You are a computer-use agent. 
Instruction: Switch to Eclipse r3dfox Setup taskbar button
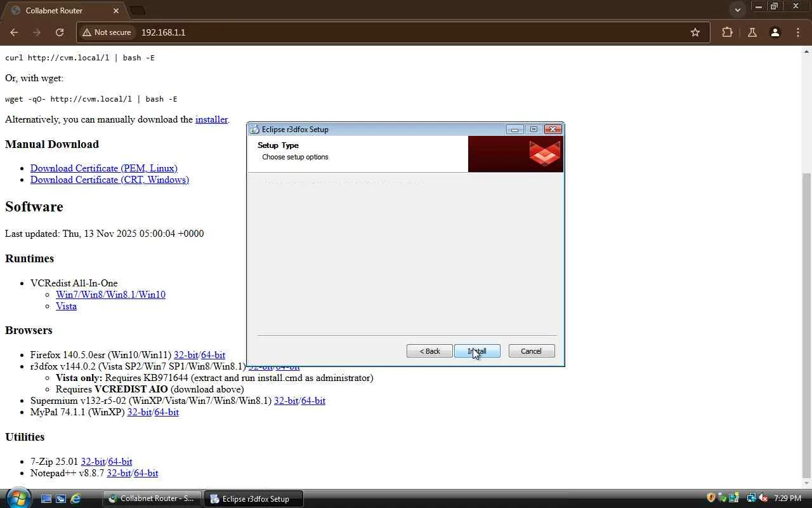(x=254, y=498)
